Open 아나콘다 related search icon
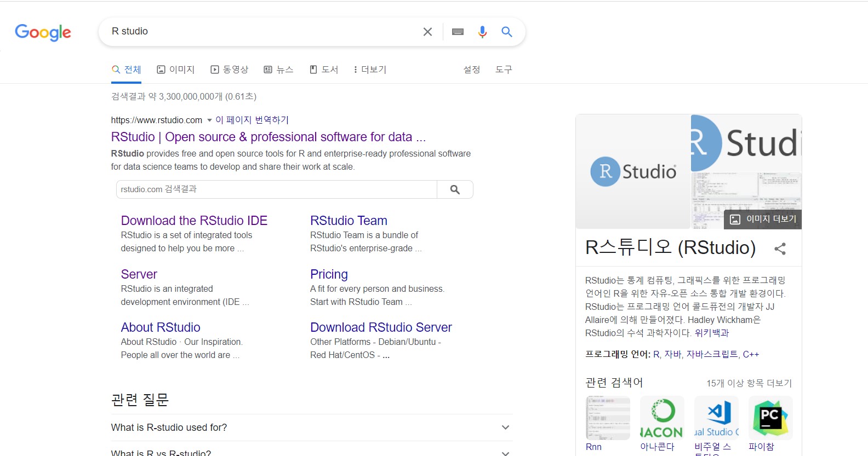This screenshot has height=456, width=868. pyautogui.click(x=662, y=418)
